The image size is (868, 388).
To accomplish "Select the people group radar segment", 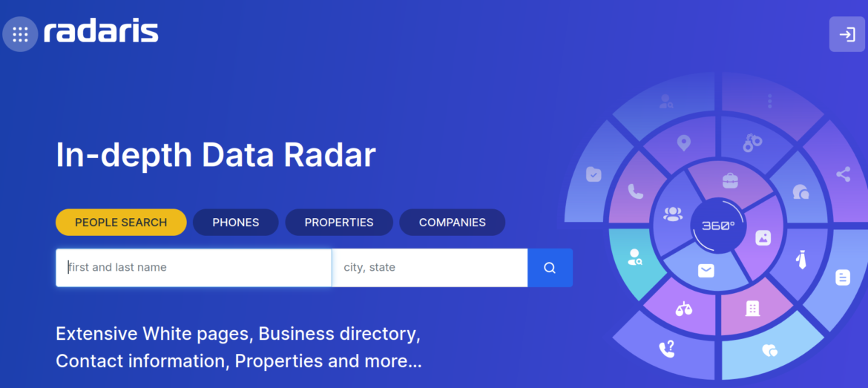I will [673, 214].
